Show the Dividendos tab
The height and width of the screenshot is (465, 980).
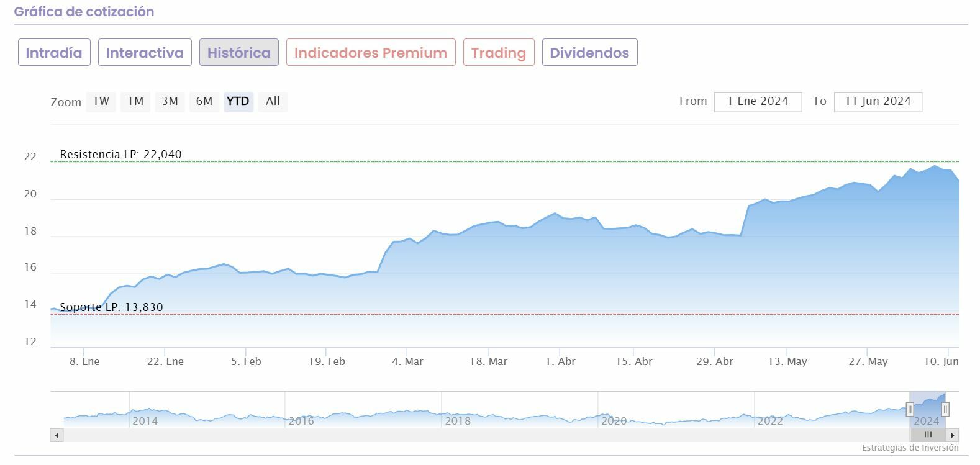tap(589, 53)
